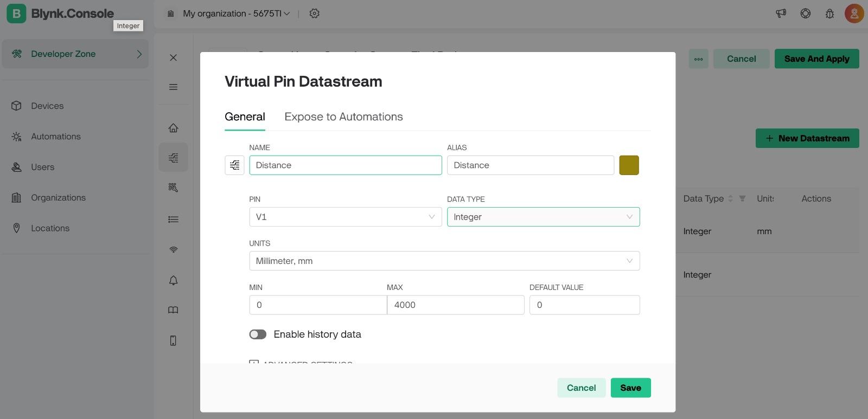Open help lifebuoy icon
The width and height of the screenshot is (868, 419).
[806, 14]
